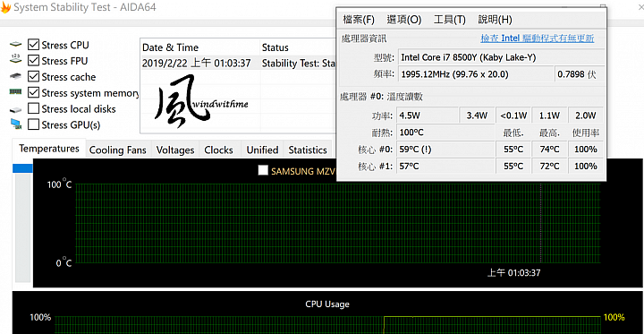Click the AIDA64 flame icon in title bar
The image size is (644, 334).
click(x=5, y=7)
